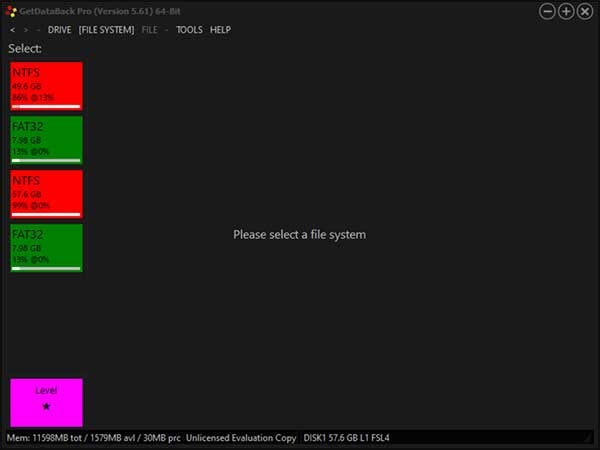Choose the 57.6 GB NTFS file system
600x450 pixels.
pyautogui.click(x=46, y=193)
